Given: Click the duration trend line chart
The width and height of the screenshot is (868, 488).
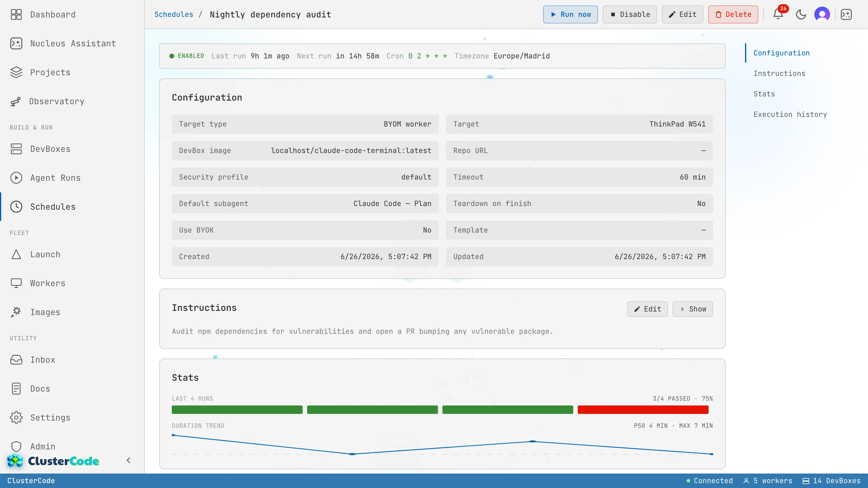Looking at the screenshot, I should coord(442,445).
